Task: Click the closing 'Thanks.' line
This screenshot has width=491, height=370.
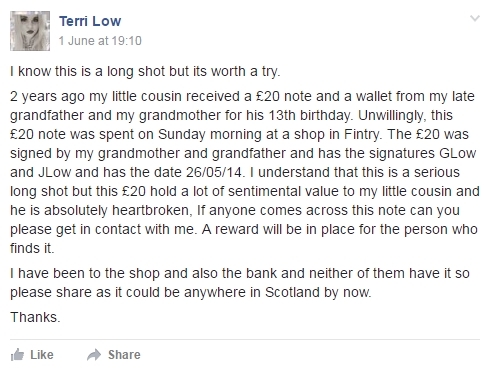Action: [35, 317]
